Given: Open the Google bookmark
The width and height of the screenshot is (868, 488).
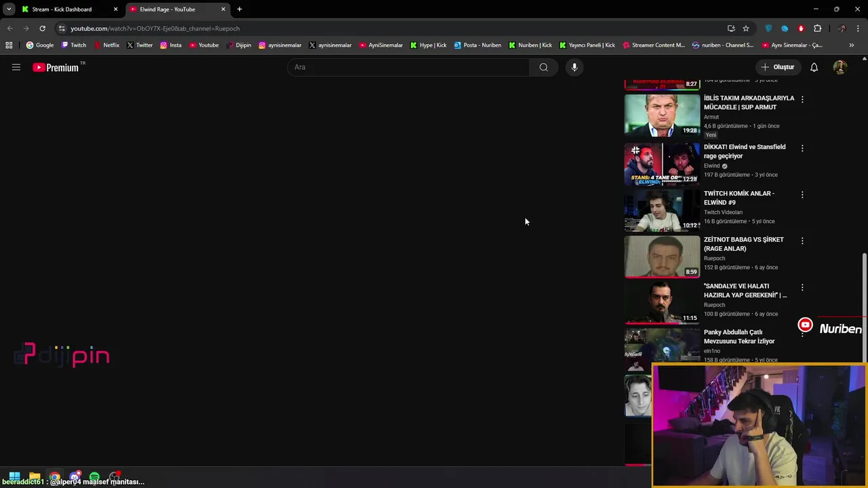Looking at the screenshot, I should pos(39,45).
